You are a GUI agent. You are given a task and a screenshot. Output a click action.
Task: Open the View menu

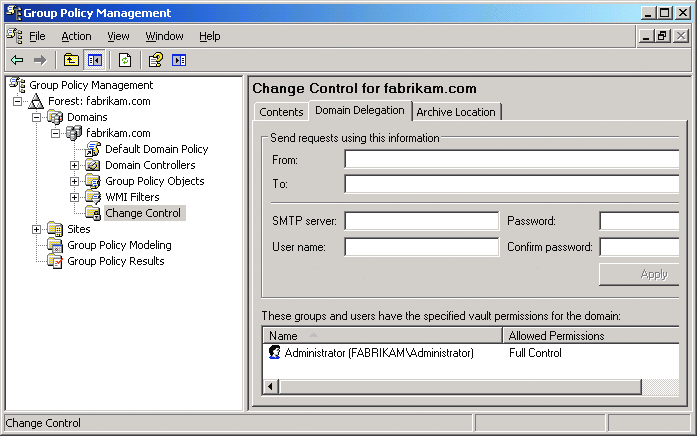118,36
